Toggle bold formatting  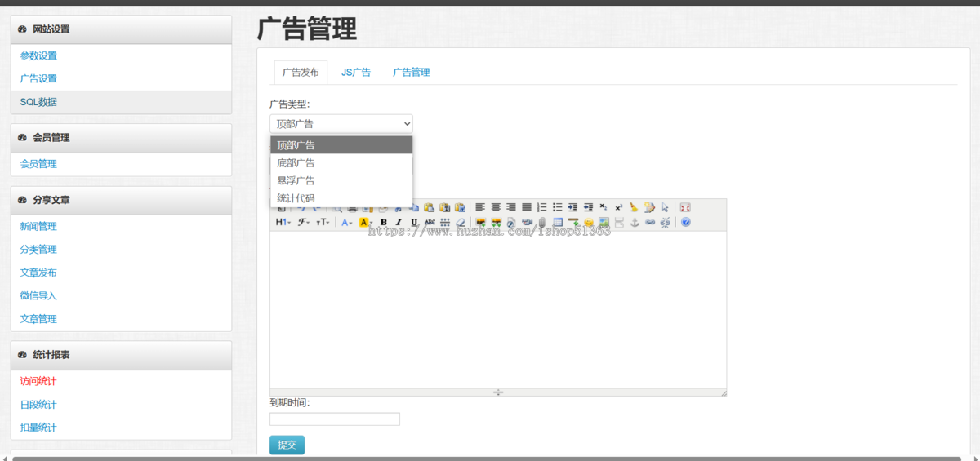coord(384,222)
